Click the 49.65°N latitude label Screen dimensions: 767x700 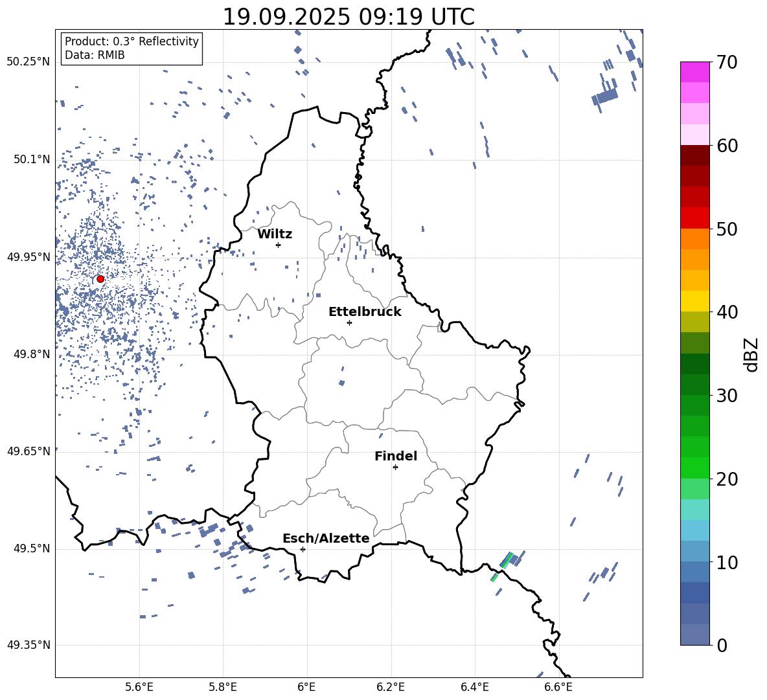[x=29, y=451]
